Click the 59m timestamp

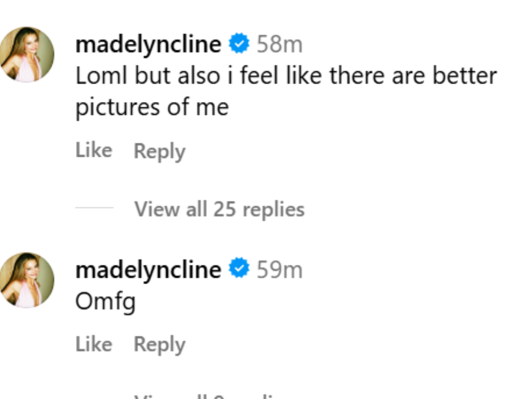(x=279, y=270)
